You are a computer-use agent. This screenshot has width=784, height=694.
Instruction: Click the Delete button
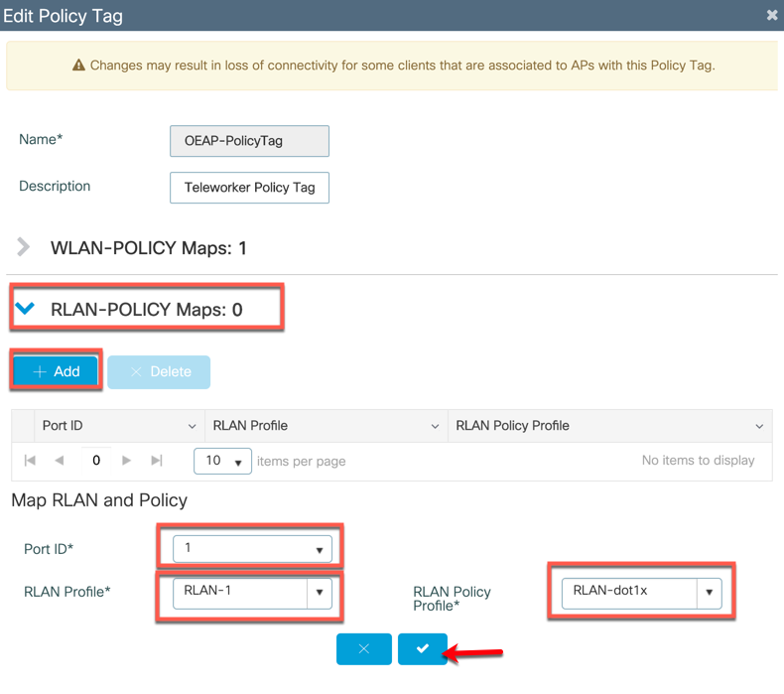[x=159, y=371]
